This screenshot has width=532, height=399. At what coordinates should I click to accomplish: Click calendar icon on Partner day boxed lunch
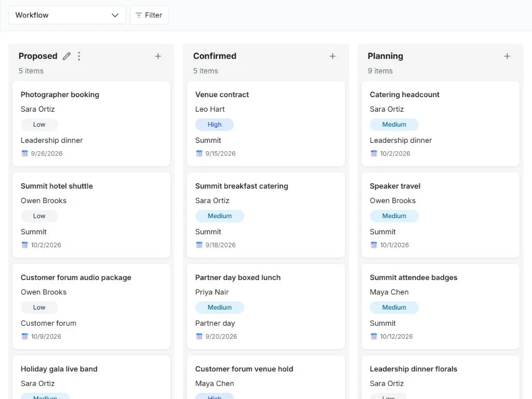click(199, 336)
